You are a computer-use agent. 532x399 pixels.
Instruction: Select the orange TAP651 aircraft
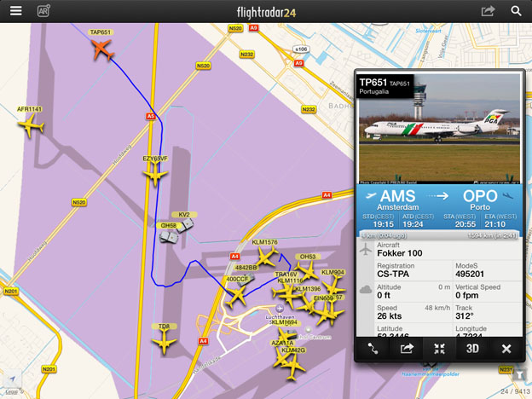(101, 49)
